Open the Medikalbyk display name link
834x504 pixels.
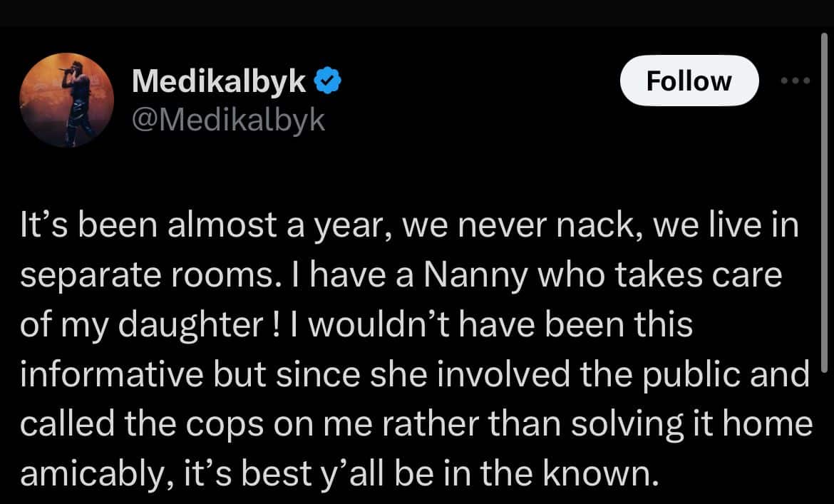coord(219,81)
